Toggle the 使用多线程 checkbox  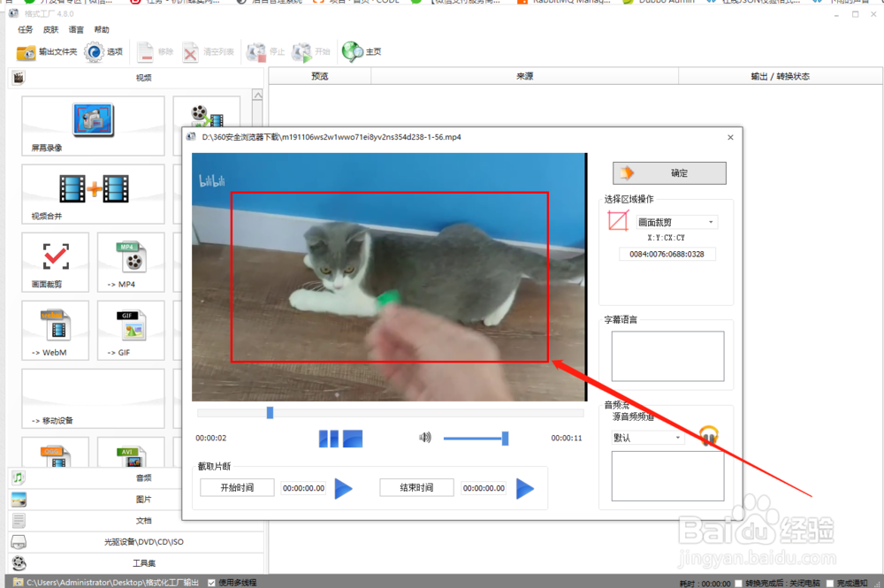(x=211, y=583)
